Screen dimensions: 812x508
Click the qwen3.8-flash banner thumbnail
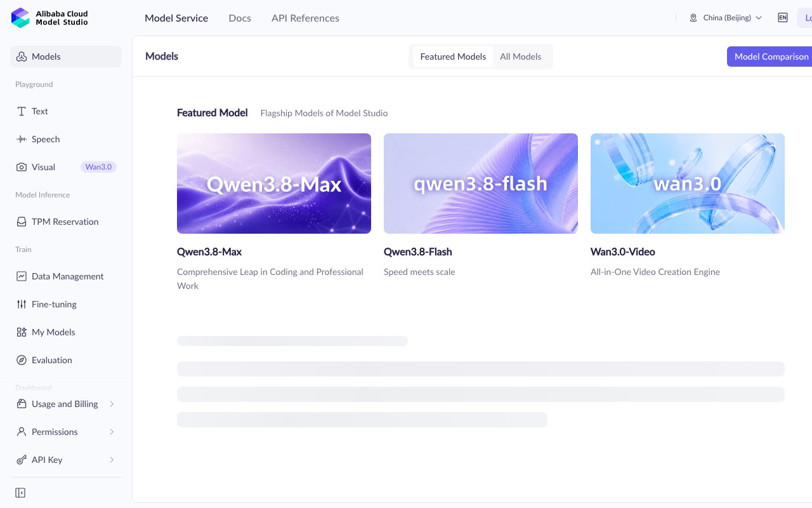[x=481, y=184]
